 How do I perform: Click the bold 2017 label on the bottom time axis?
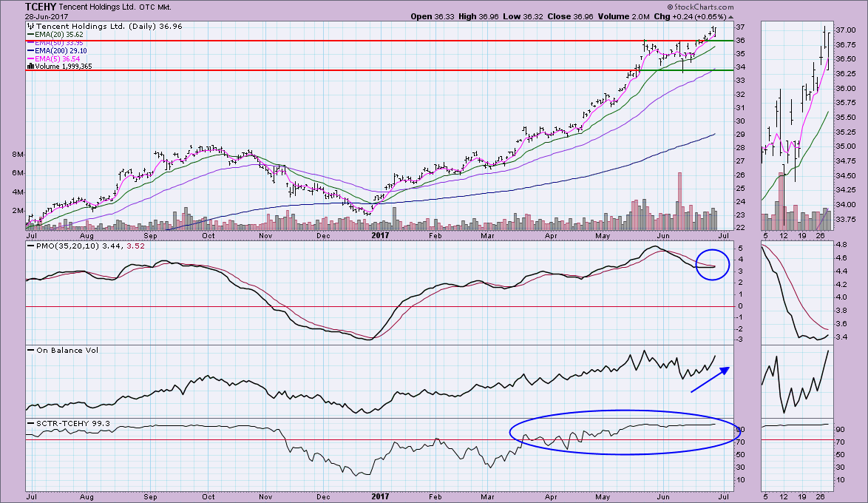[380, 496]
